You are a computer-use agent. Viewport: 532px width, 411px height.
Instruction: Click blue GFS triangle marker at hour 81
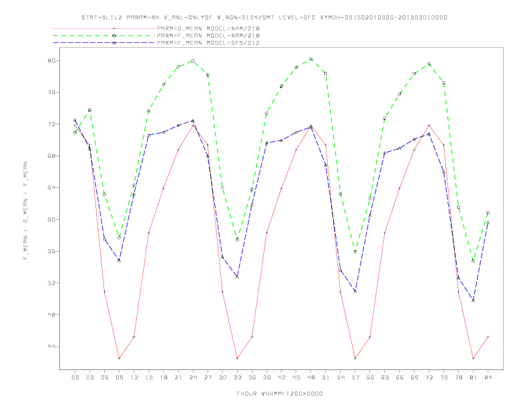474,300
